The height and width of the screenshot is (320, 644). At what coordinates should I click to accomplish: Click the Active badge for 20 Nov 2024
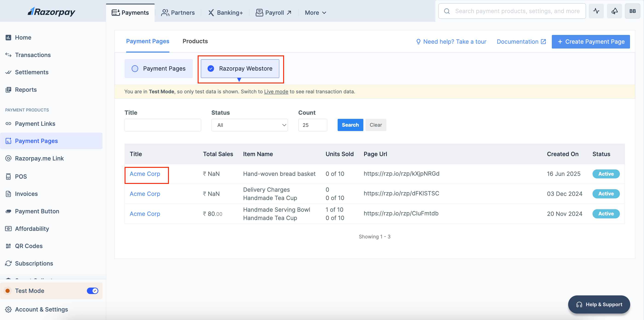pyautogui.click(x=606, y=214)
